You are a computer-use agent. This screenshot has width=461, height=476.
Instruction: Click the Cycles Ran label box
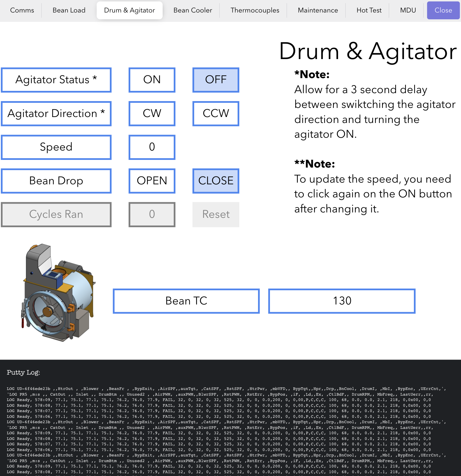56,214
